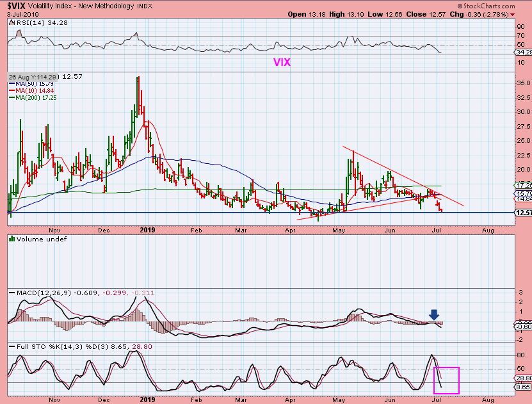The height and width of the screenshot is (404, 532).
Task: Click the High value 13.19
Action: 355,15
